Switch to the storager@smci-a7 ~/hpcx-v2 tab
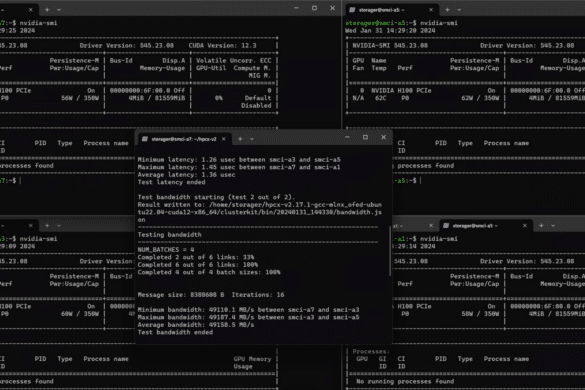The height and width of the screenshot is (390, 585). pyautogui.click(x=184, y=139)
